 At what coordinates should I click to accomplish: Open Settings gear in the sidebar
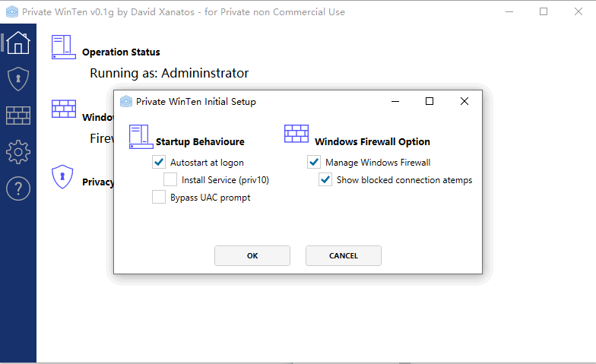tap(17, 152)
